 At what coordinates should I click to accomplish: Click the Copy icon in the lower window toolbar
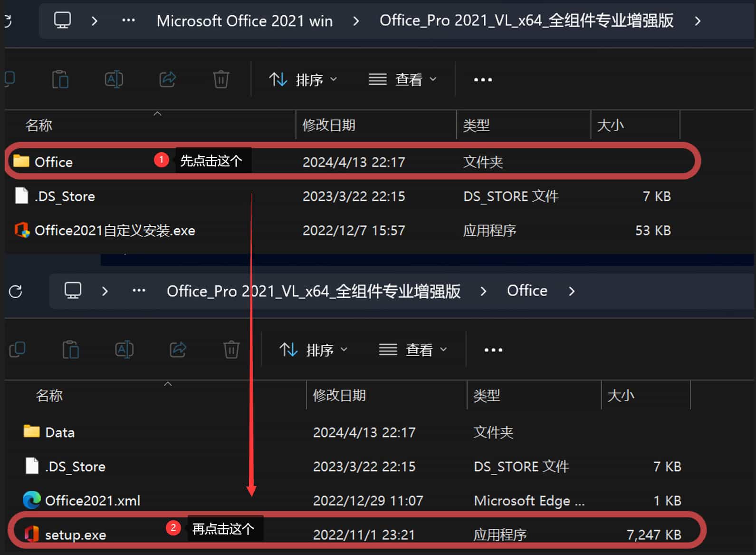point(18,350)
